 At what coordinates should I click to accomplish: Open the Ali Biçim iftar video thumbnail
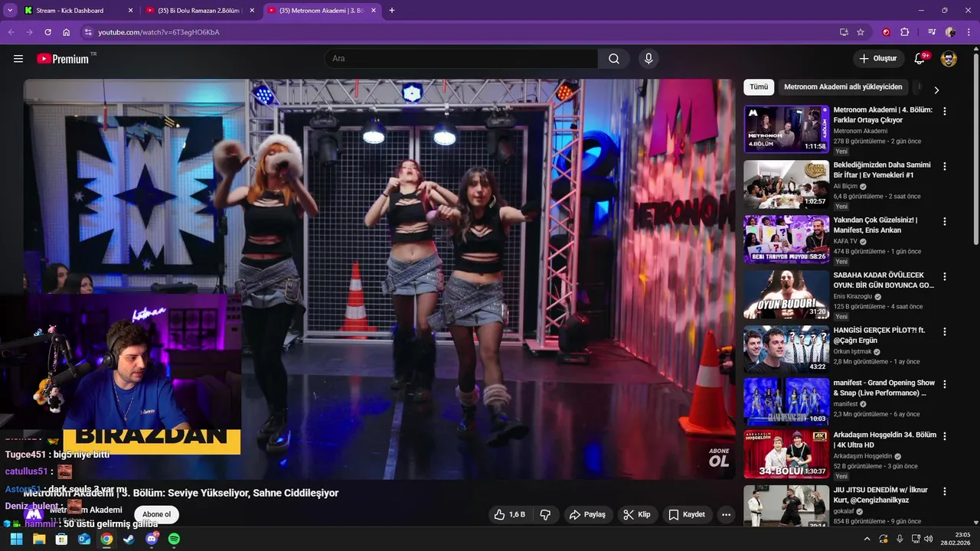click(786, 184)
